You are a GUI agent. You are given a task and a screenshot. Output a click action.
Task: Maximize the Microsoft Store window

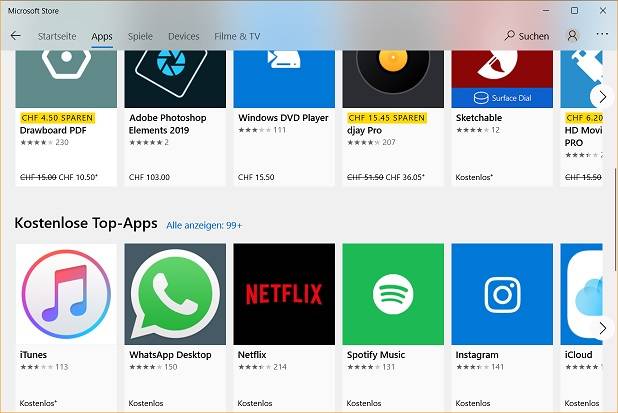pyautogui.click(x=575, y=11)
